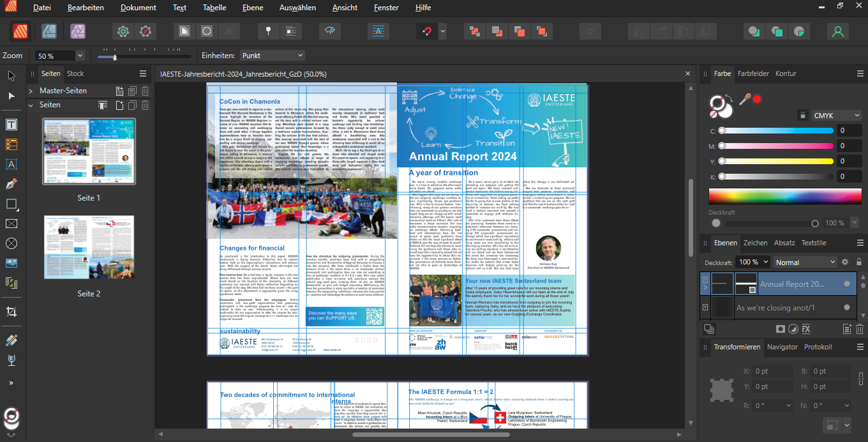Screen dimensions: 868x442
Task: Open the Ebene menu
Action: (253, 8)
